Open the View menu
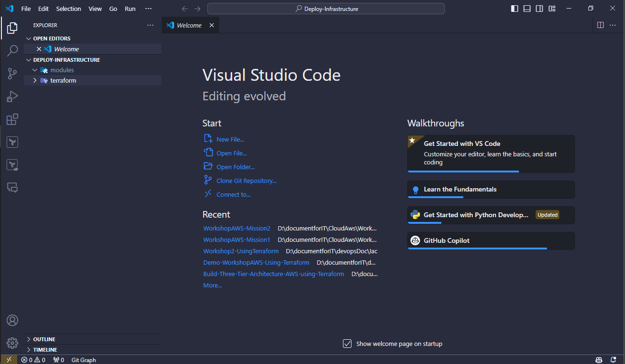This screenshot has height=364, width=625. click(x=95, y=9)
